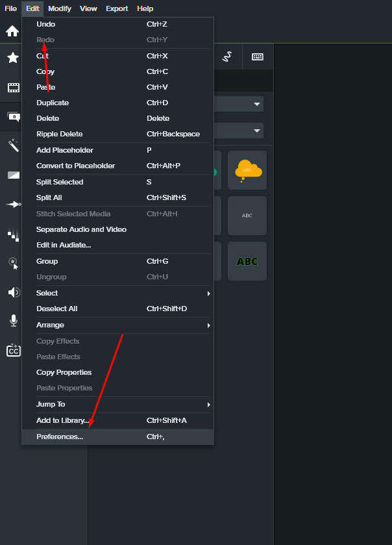
Task: Open the Home tab icon
Action: point(12,31)
